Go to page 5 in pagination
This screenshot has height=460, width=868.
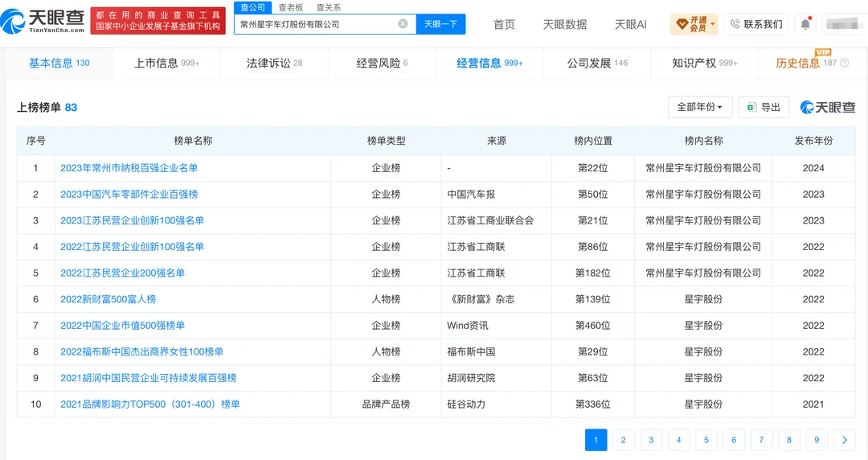tap(706, 440)
